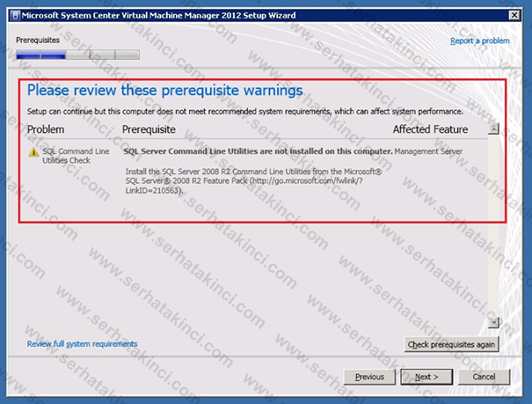Viewport: 532px width, 404px height.
Task: Click the Prerequisites progress bar
Action: [x=77, y=55]
